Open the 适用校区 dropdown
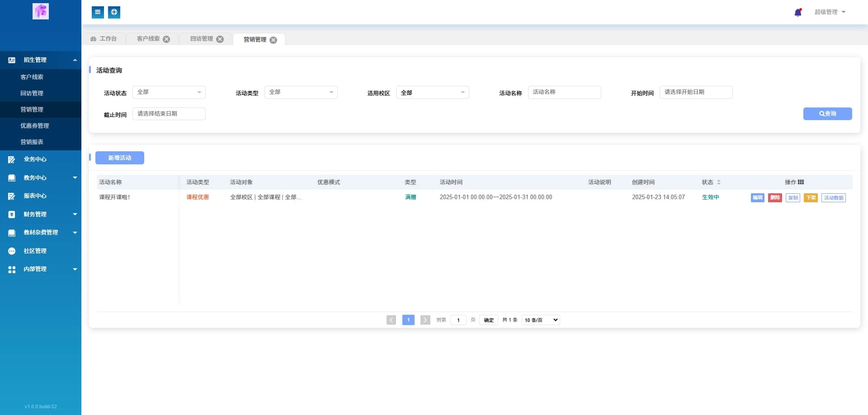Screen dimensions: 868x415 (x=433, y=92)
